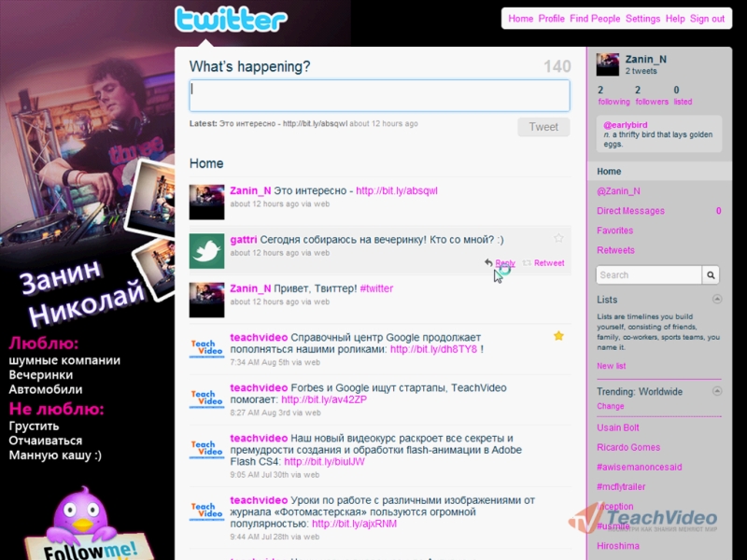Click the New list link

(612, 366)
